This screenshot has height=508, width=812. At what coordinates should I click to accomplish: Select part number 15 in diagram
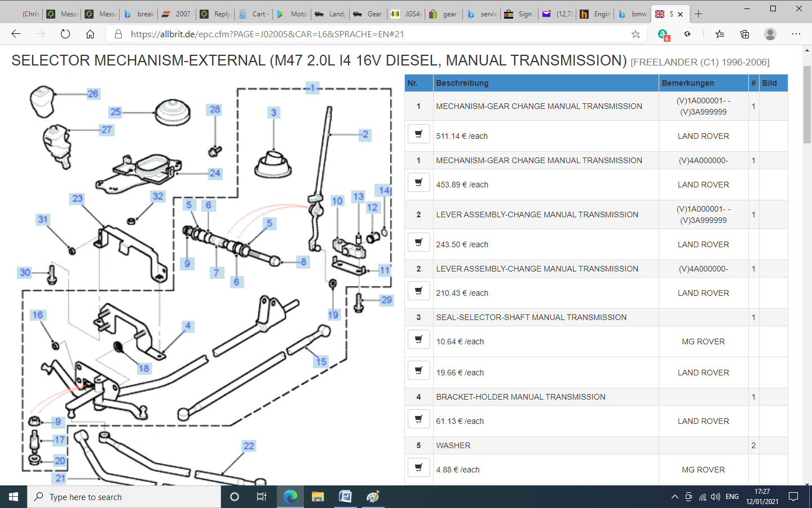[321, 361]
